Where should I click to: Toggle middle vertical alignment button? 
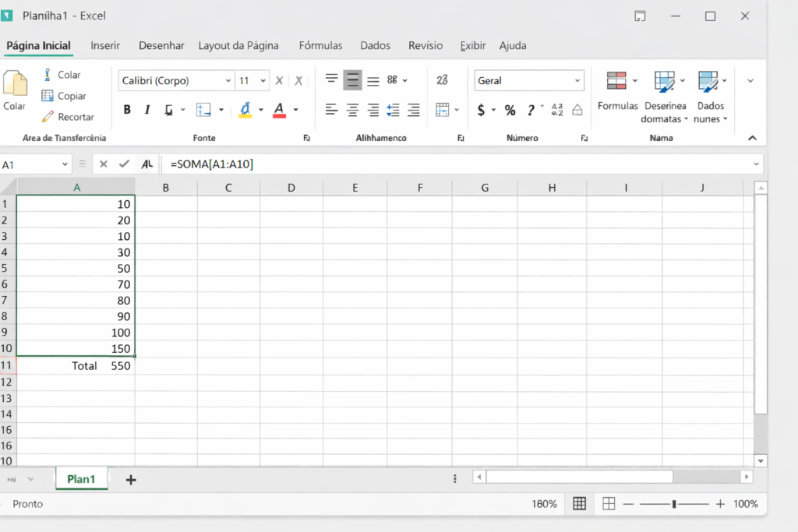pos(352,80)
